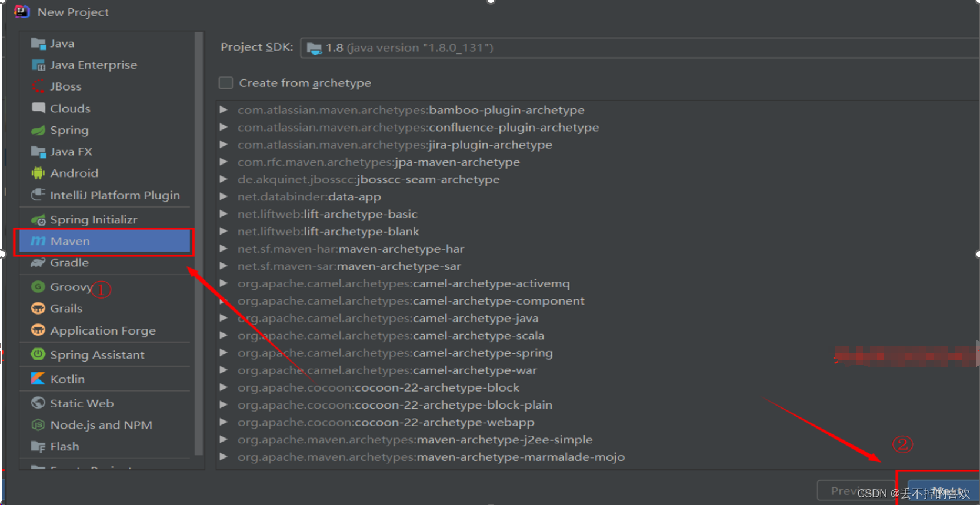Expand cocoon-22-archetype-block entry

pos(224,387)
